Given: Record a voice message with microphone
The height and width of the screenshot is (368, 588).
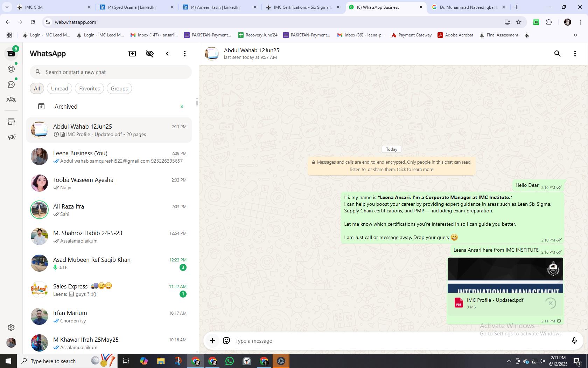Looking at the screenshot, I should point(574,341).
